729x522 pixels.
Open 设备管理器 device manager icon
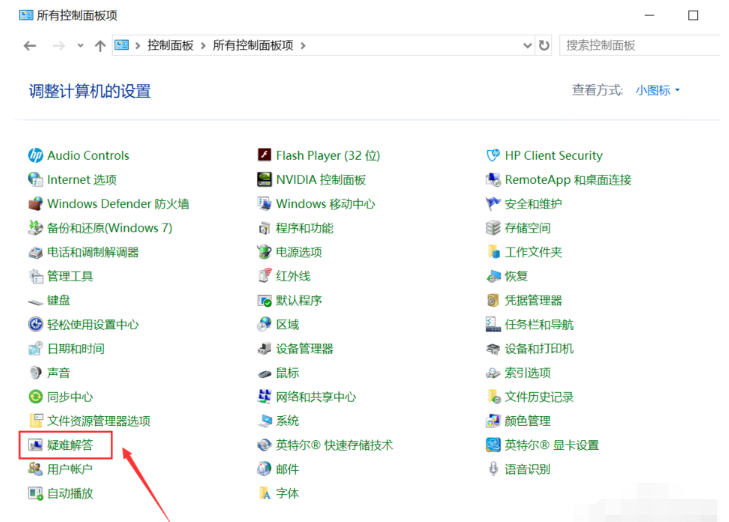point(265,349)
